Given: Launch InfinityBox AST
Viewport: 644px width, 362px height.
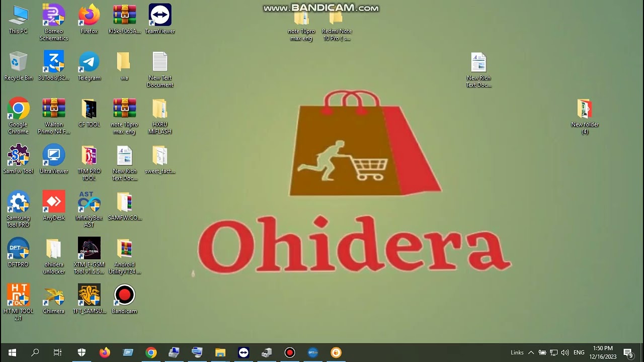Looking at the screenshot, I should coord(89,210).
